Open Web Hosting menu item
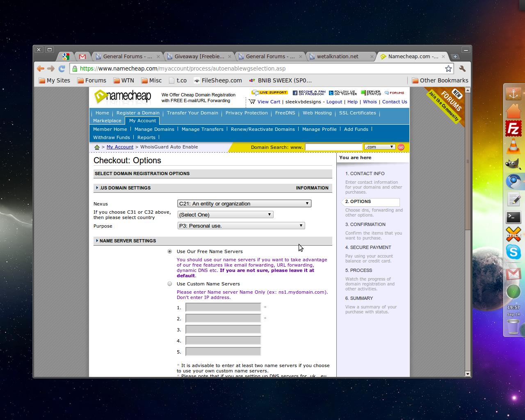 point(317,113)
